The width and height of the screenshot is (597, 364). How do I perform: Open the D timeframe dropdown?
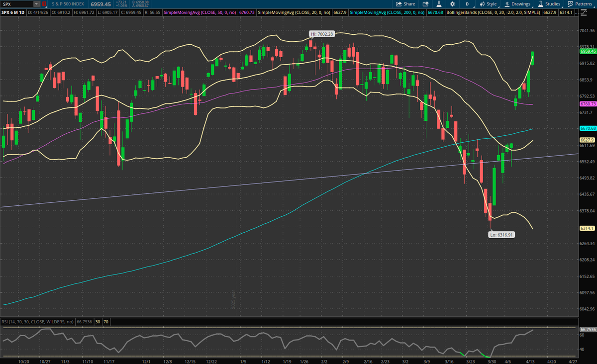[x=467, y=3]
